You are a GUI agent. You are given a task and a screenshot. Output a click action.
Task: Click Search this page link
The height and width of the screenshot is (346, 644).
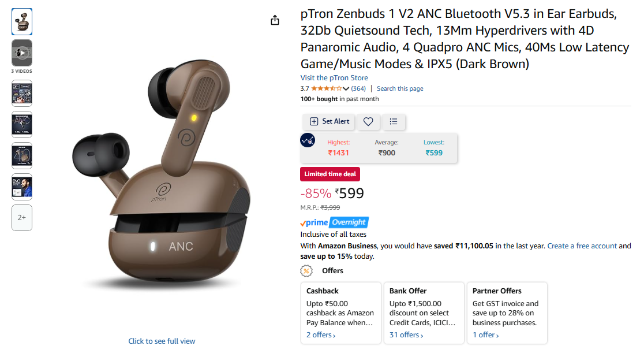pyautogui.click(x=400, y=88)
